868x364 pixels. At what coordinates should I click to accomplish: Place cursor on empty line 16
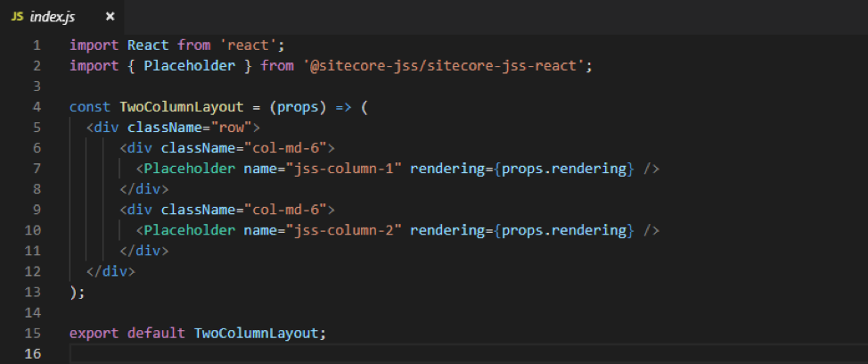click(x=356, y=354)
